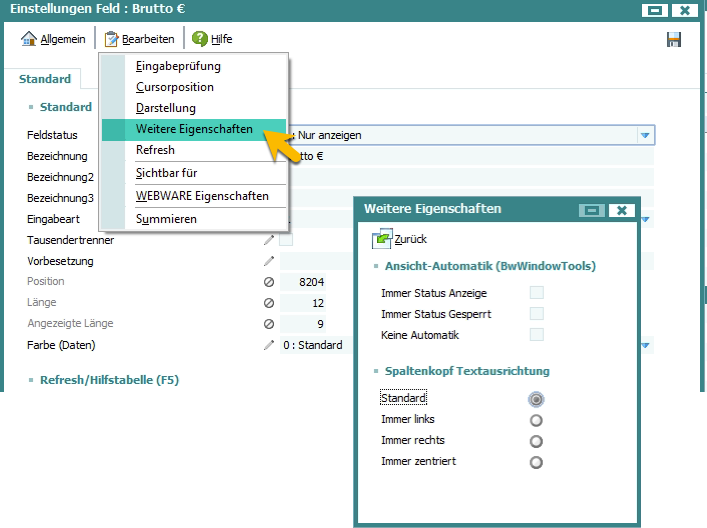
Task: Expand the Feldstatus dropdown arrow
Action: pyautogui.click(x=645, y=135)
